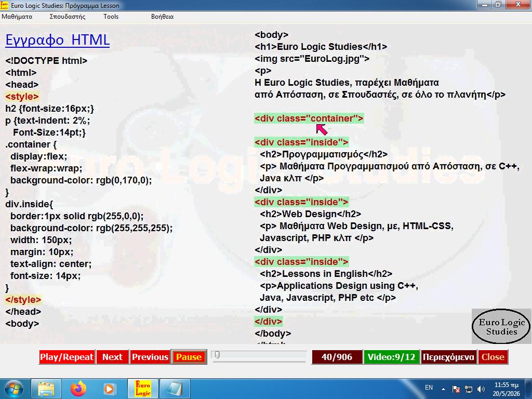
Task: Go back with the Previous button
Action: tap(150, 357)
